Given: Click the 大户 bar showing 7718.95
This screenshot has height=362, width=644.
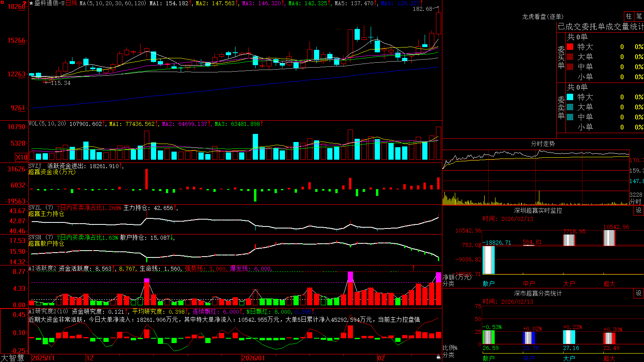Looking at the screenshot, I should [569, 240].
